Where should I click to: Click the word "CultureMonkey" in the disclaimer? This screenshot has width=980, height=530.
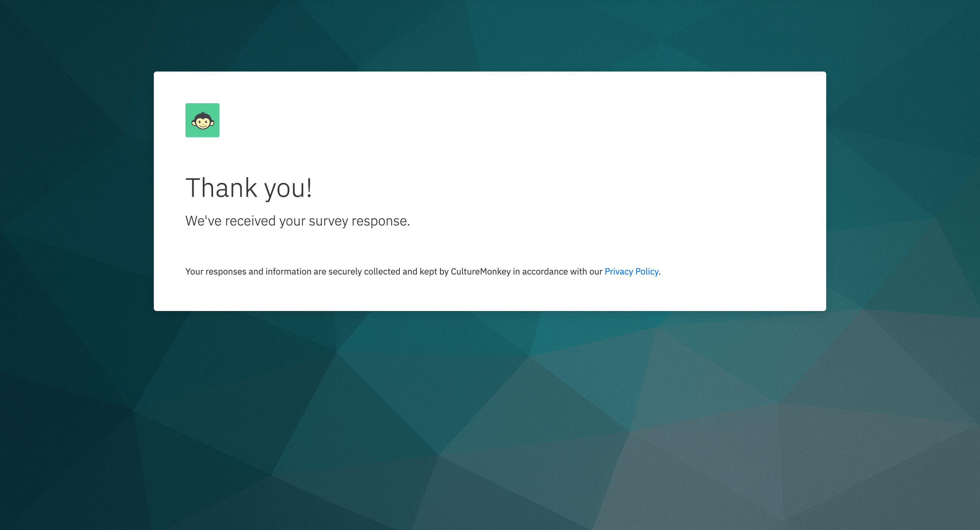pyautogui.click(x=480, y=271)
